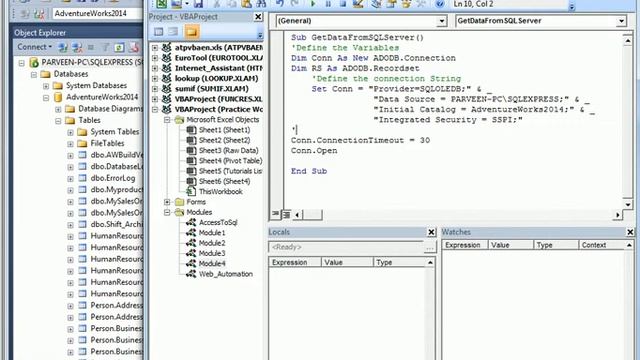Close the Locals window
Screen dimensions: 640x360
431,232
